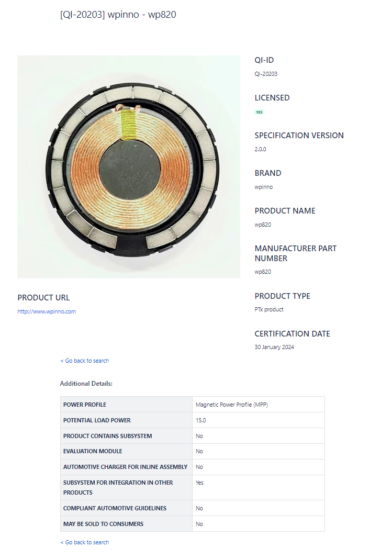The image size is (392, 560).
Task: Click the 'EVALUATION MODULE' row label
Action: (x=93, y=452)
